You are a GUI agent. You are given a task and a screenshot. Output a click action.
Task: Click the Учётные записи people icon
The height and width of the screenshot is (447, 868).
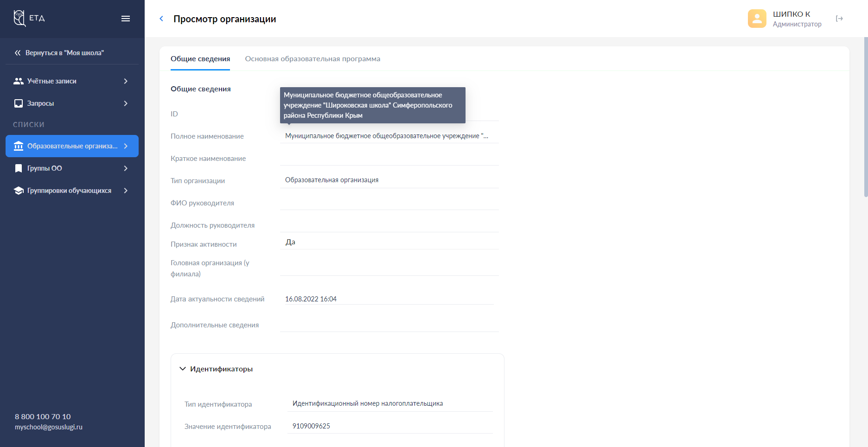pyautogui.click(x=19, y=81)
